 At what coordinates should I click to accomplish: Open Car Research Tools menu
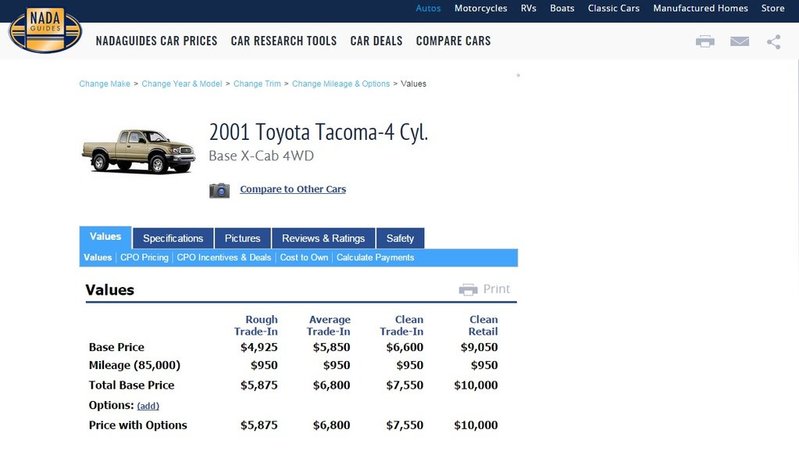(x=284, y=41)
